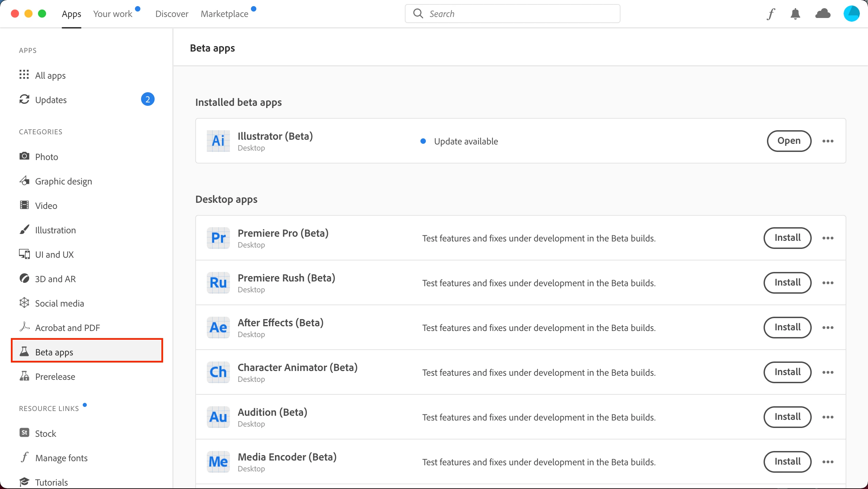Open the user profile avatar
The image size is (868, 489).
click(x=851, y=14)
